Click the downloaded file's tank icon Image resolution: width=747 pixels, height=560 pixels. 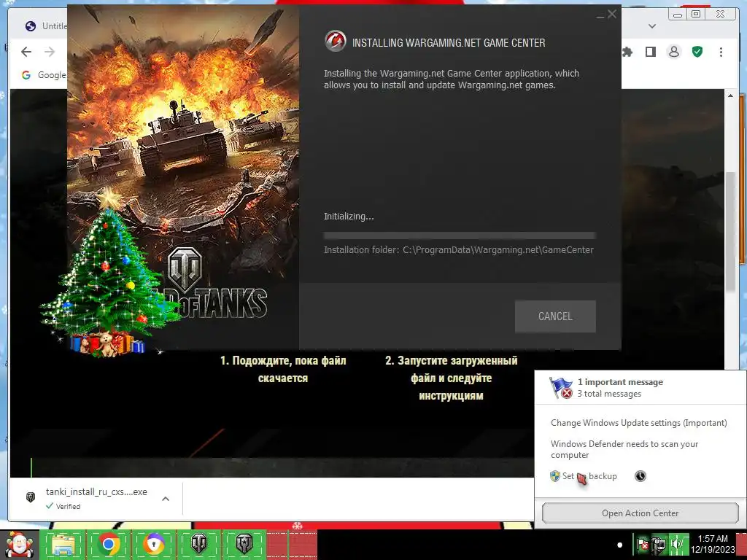click(31, 497)
